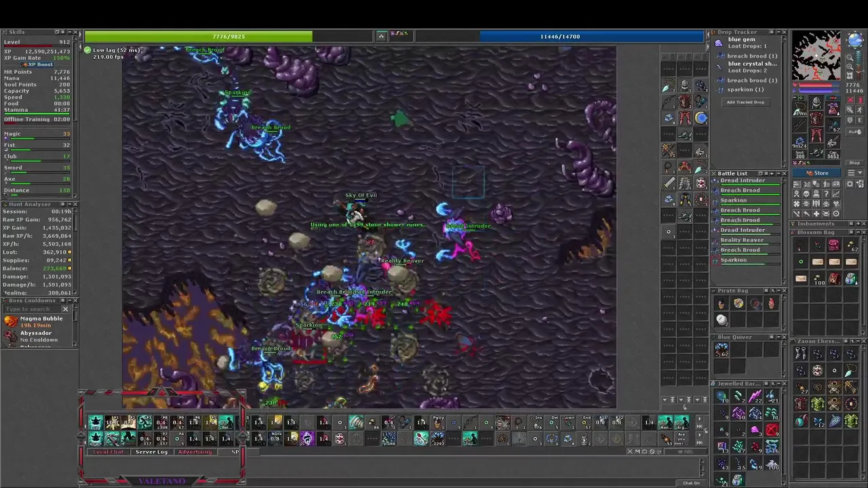The width and height of the screenshot is (868, 488).
Task: Click the Stop button
Action: click(x=854, y=163)
